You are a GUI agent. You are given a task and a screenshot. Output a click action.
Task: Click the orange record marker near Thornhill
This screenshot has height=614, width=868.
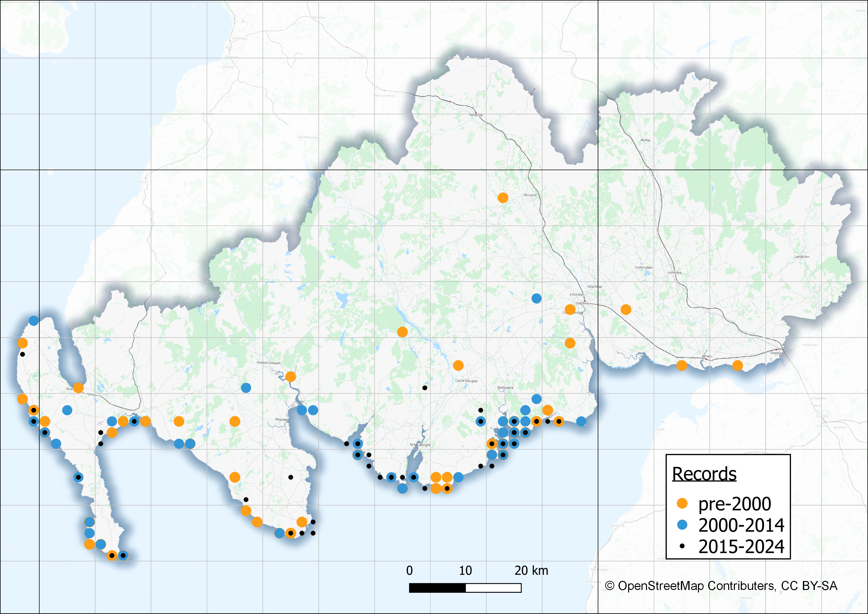tap(503, 198)
